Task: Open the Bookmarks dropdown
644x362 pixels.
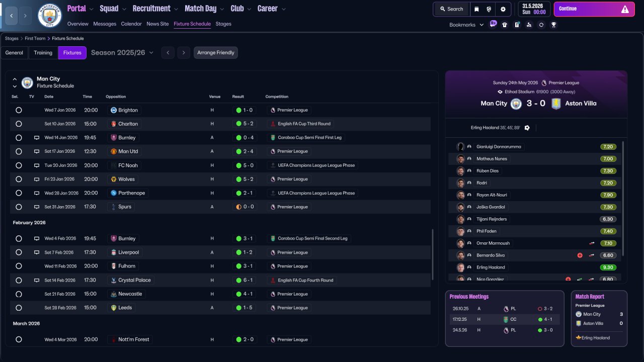Action: click(466, 25)
